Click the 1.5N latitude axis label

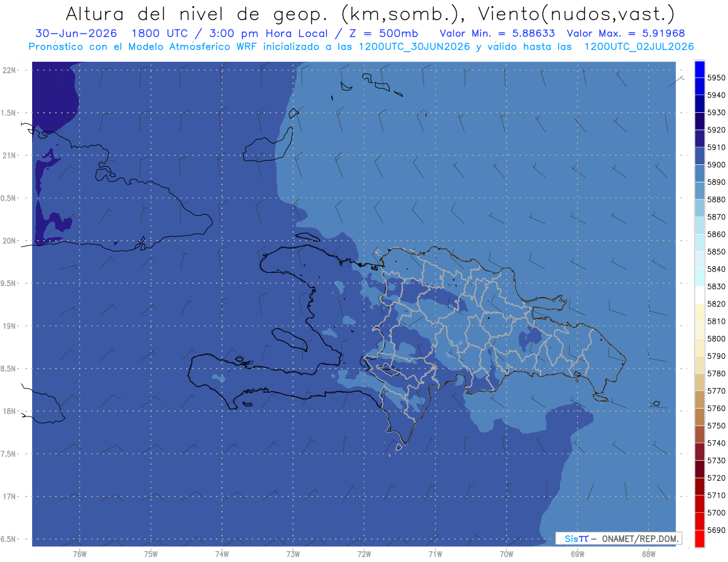(x=8, y=113)
